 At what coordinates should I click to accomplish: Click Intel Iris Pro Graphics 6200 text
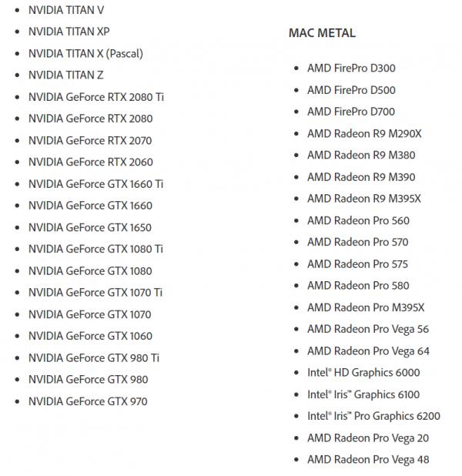point(373,416)
